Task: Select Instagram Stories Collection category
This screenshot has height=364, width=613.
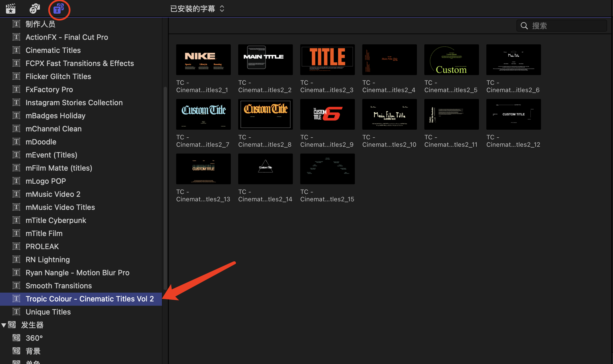Action: coord(81,102)
